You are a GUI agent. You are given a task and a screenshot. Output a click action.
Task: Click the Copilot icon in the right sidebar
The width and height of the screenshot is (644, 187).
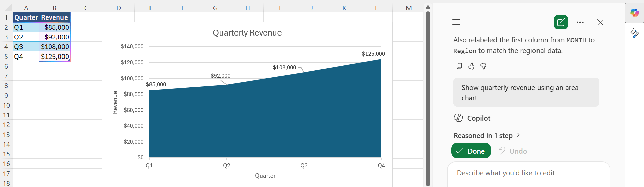[634, 13]
